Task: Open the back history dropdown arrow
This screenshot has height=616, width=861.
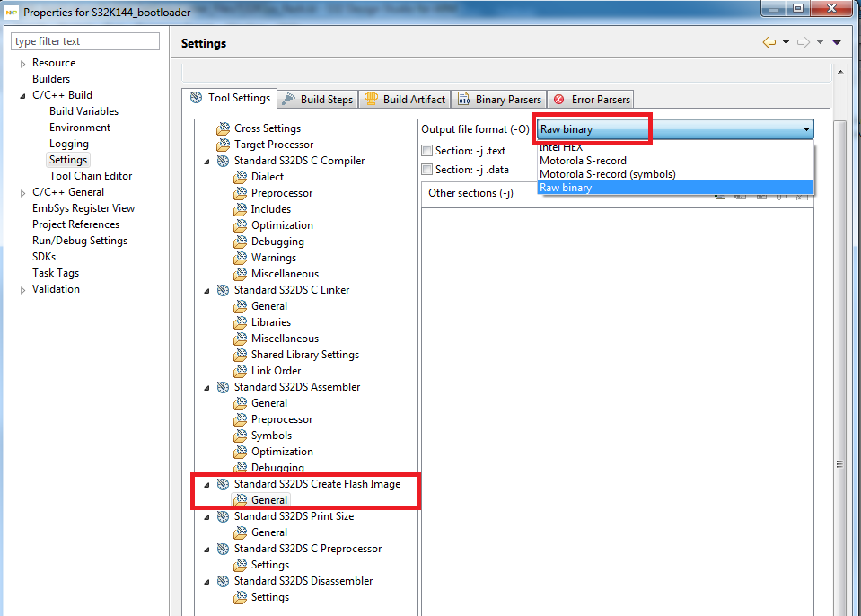Action: point(786,42)
